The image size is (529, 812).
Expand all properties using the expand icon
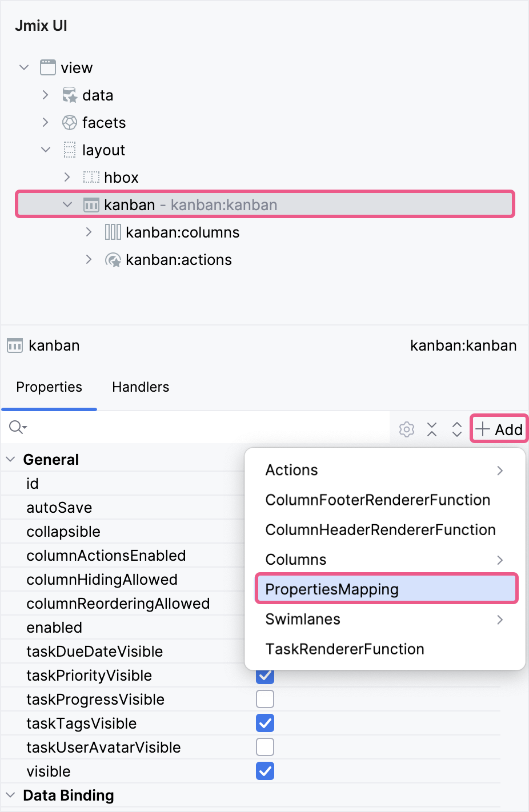click(457, 428)
